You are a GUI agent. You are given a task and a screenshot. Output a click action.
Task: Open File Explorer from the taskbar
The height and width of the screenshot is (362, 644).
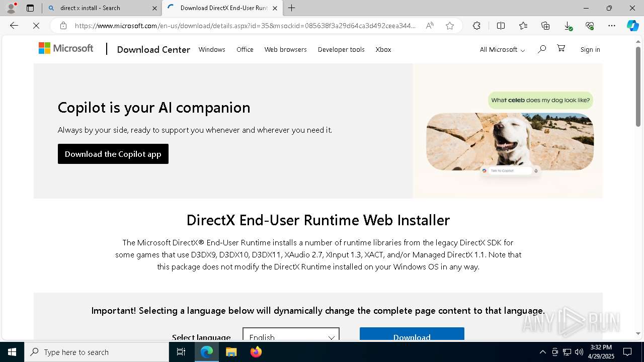click(x=231, y=352)
